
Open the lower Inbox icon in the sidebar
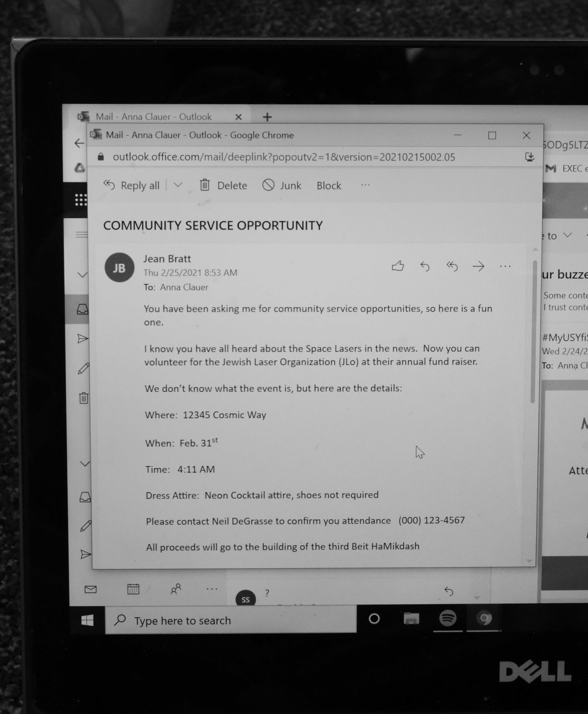85,497
